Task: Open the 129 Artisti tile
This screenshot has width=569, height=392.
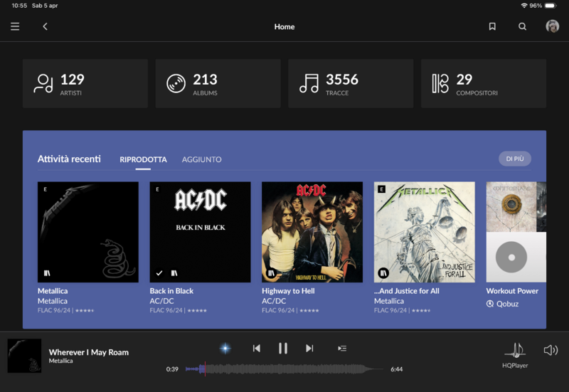Action: 85,83
